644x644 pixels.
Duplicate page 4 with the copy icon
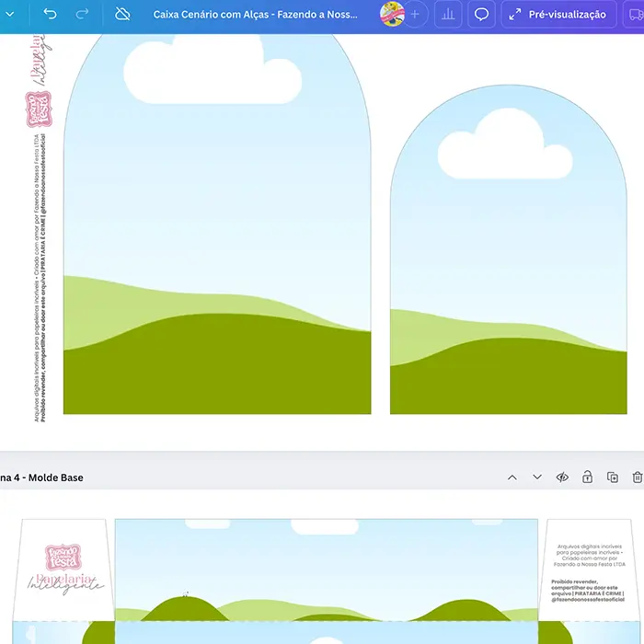click(613, 477)
